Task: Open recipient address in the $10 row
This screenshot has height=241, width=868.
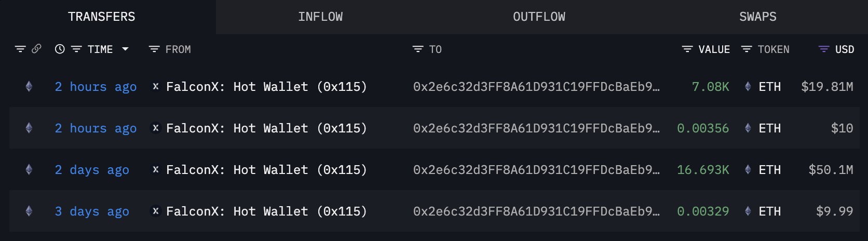Action: pos(536,128)
